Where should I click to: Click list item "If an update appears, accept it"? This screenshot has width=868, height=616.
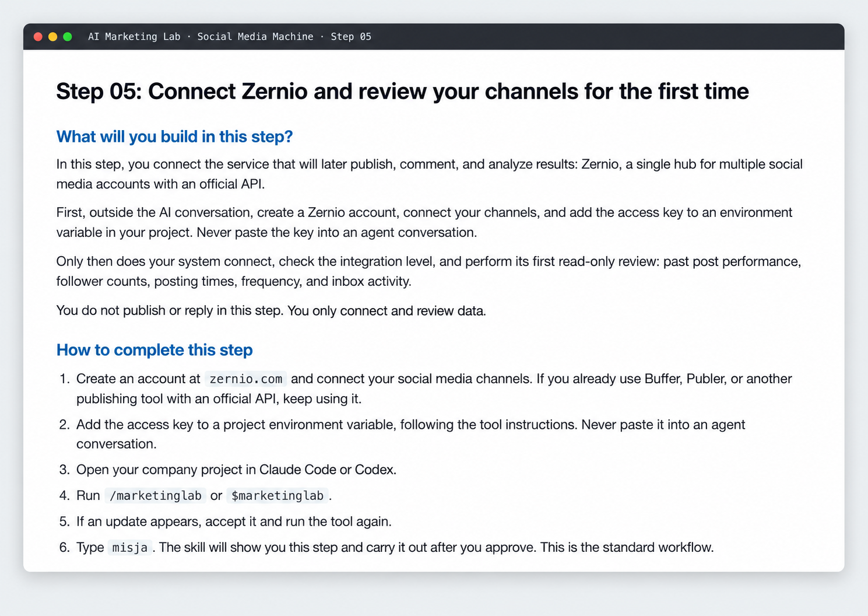(x=234, y=521)
